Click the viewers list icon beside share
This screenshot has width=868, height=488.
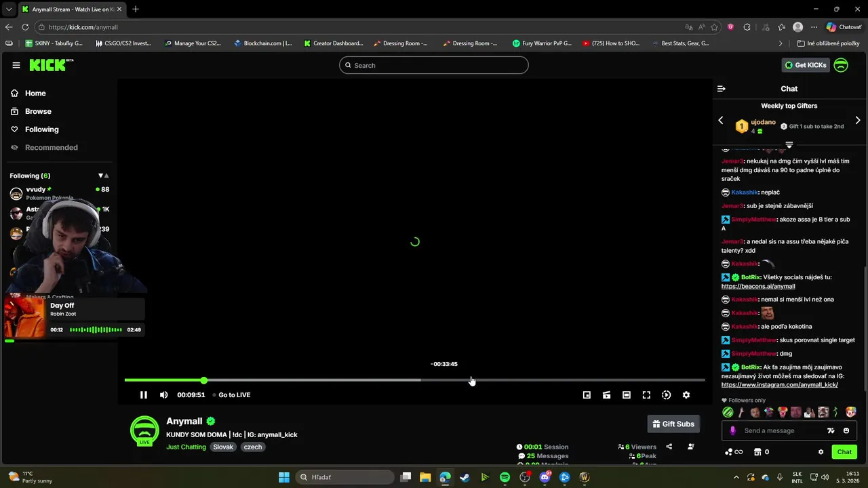691,447
